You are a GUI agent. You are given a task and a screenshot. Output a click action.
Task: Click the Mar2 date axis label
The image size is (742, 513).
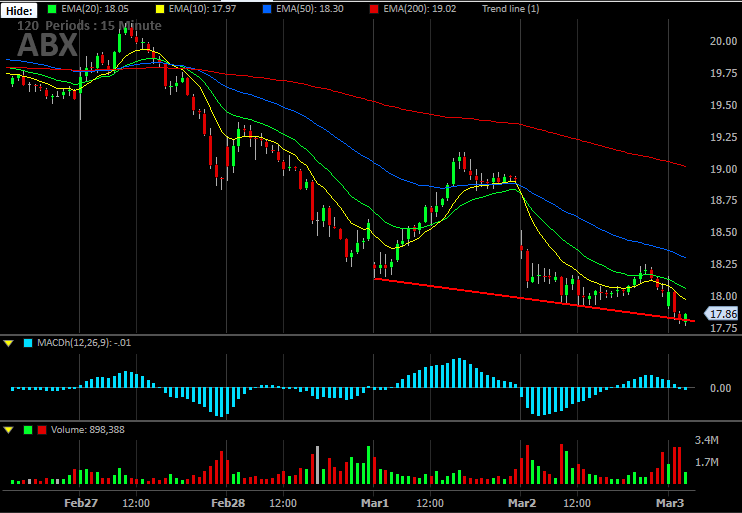coord(522,503)
